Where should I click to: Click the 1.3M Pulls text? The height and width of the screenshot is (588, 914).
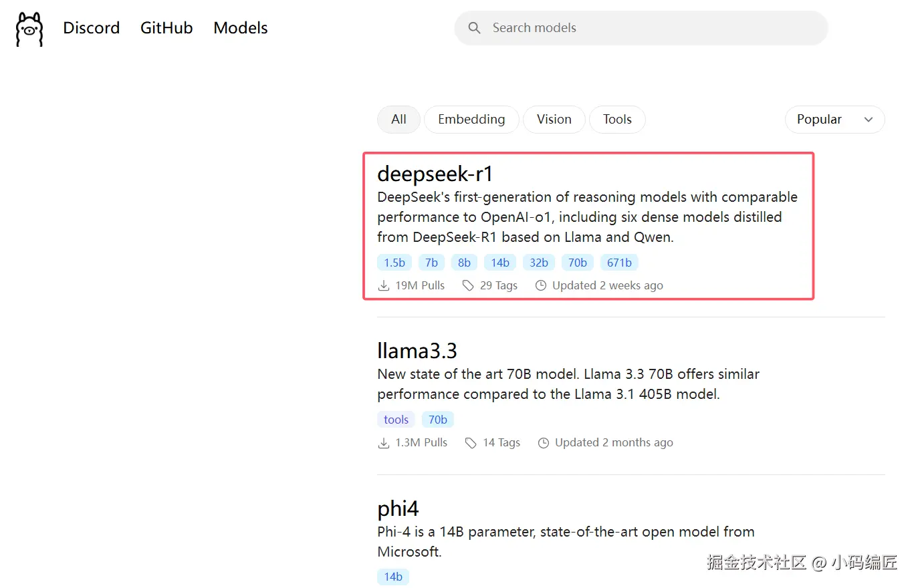coord(421,443)
